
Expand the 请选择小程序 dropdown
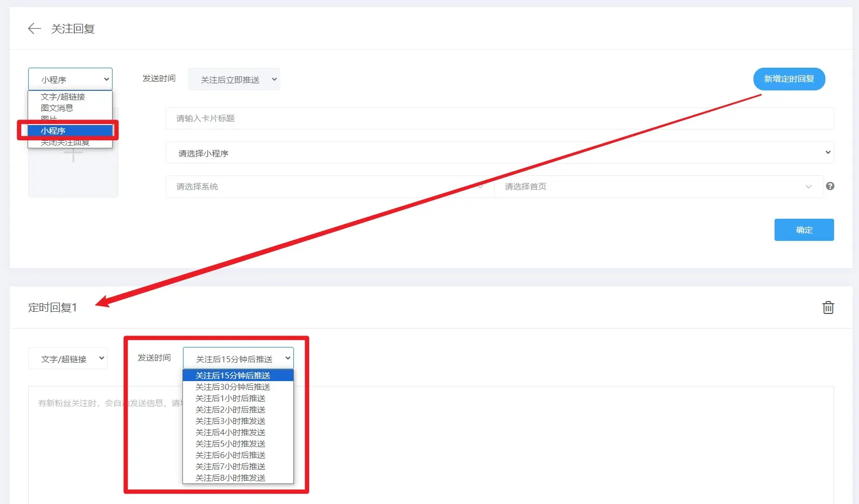499,153
